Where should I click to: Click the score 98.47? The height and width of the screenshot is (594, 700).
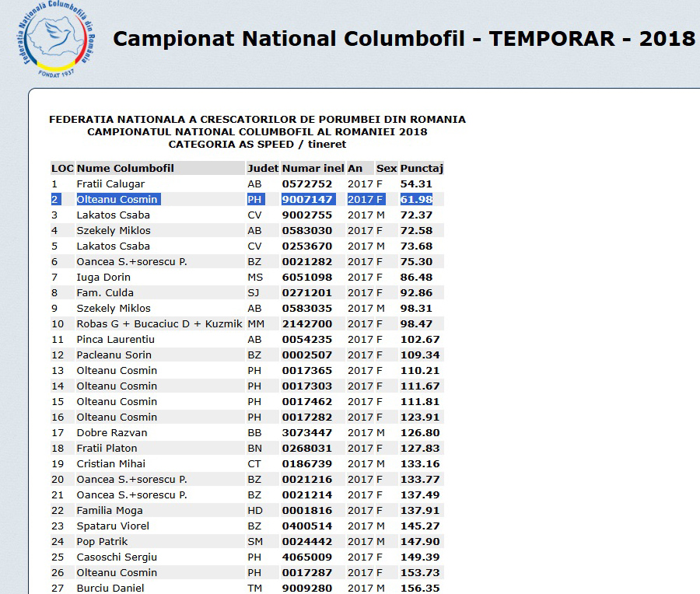tap(416, 323)
